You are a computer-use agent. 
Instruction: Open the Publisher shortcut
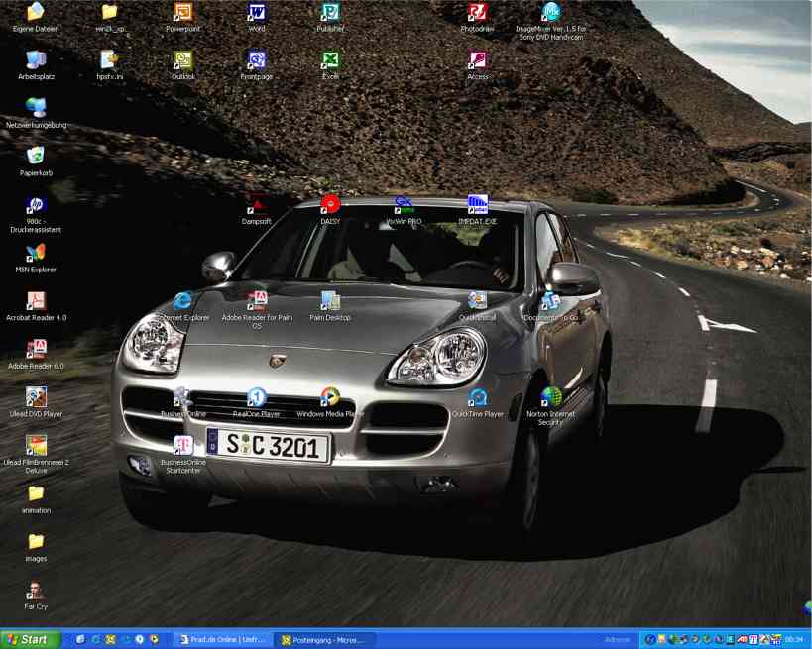click(330, 13)
